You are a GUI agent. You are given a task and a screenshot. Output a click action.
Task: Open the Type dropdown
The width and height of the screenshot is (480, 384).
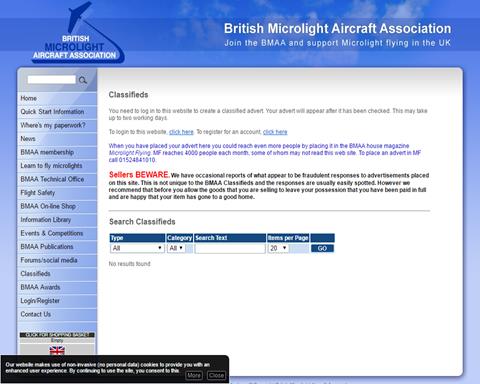click(x=137, y=248)
